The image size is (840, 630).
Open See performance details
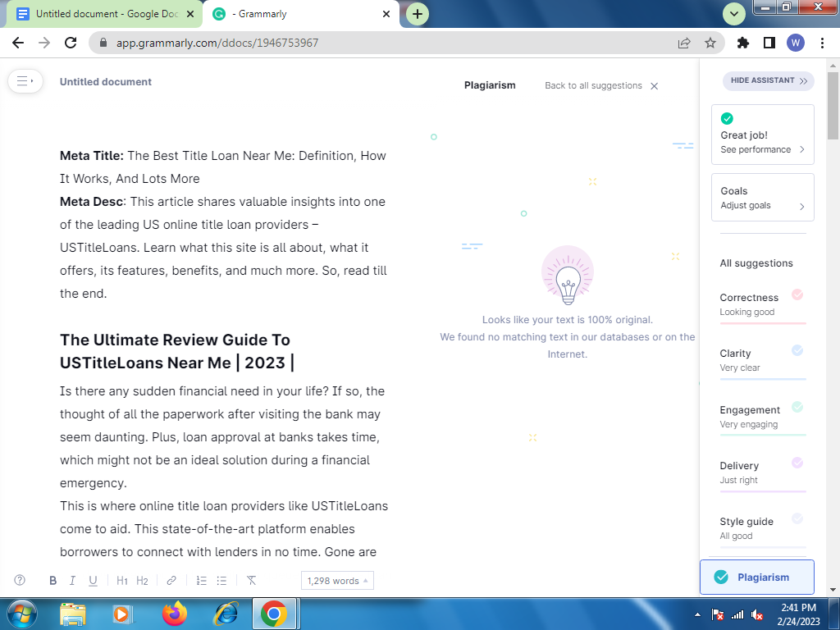762,149
